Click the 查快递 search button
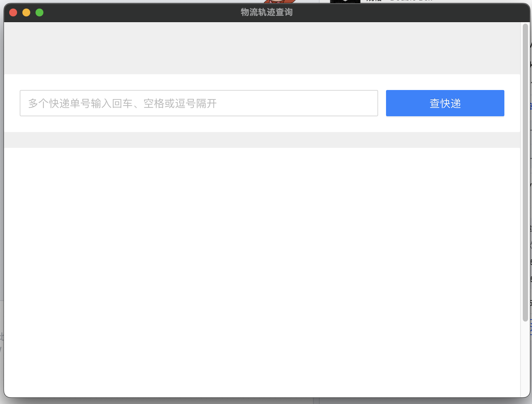 [x=445, y=103]
